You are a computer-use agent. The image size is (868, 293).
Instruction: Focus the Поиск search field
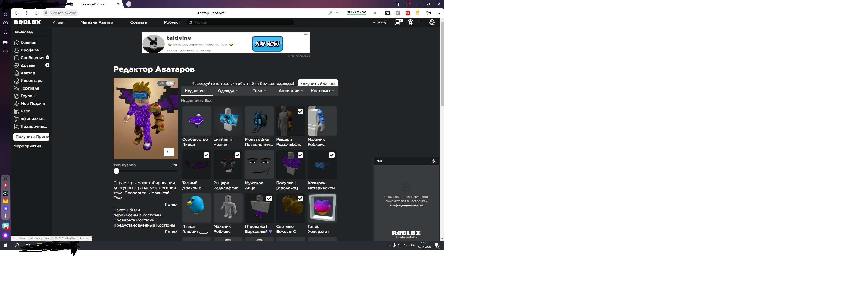(241, 22)
